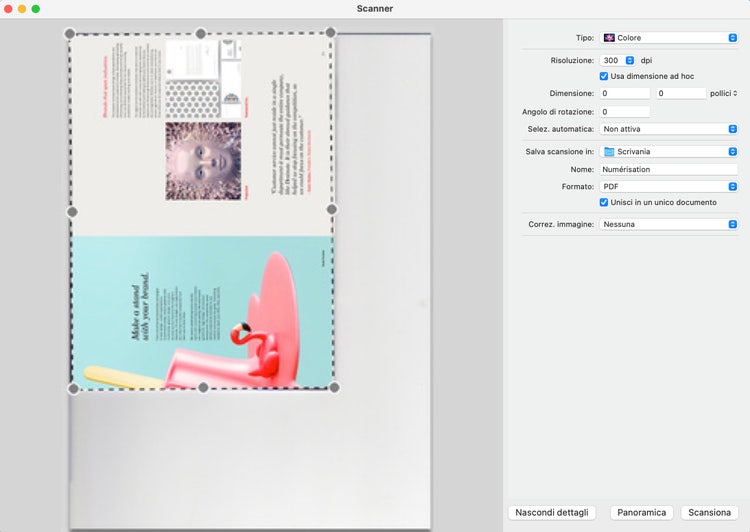Click the right-middle selection handle
The width and height of the screenshot is (750, 532).
point(332,209)
